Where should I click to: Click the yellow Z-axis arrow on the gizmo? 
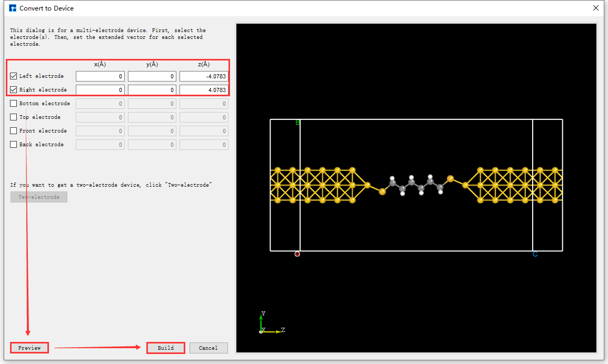[x=277, y=331]
